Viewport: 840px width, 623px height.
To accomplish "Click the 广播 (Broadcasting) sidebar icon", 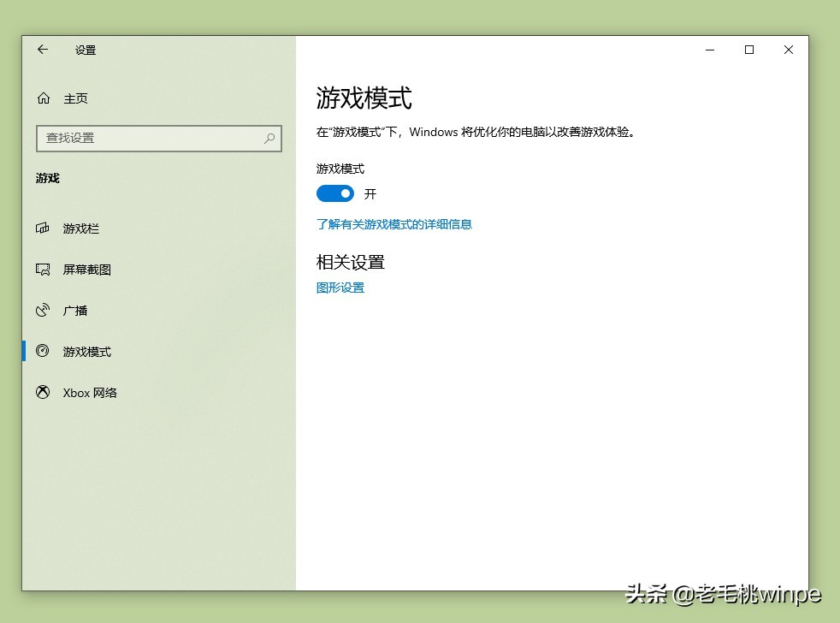I will pos(44,310).
